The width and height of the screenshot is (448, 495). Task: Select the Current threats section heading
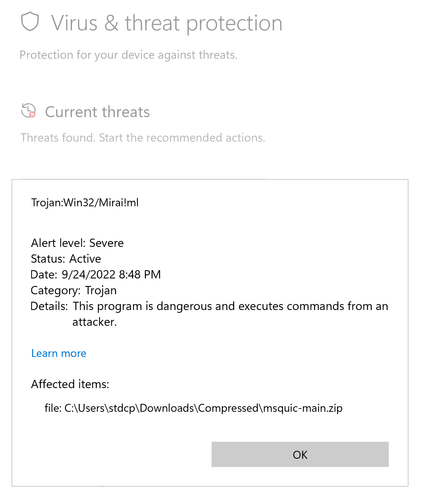coord(97,112)
